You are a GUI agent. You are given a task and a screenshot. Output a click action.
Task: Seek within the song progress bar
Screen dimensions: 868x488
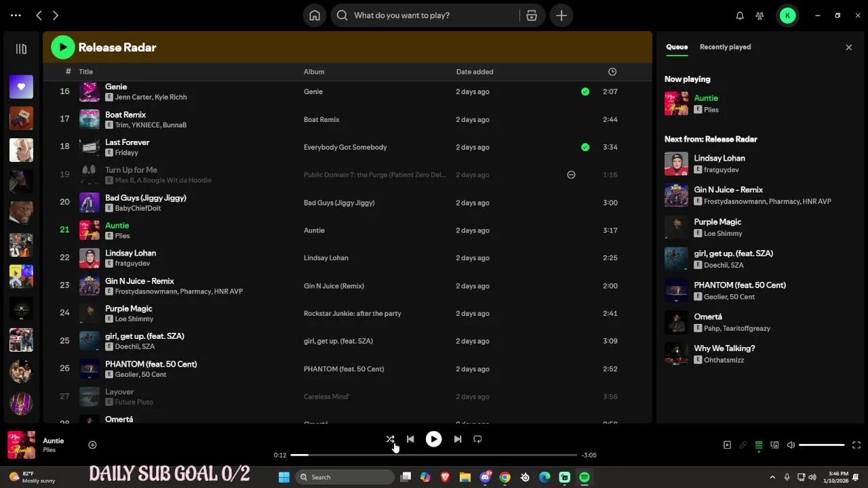coord(434,455)
